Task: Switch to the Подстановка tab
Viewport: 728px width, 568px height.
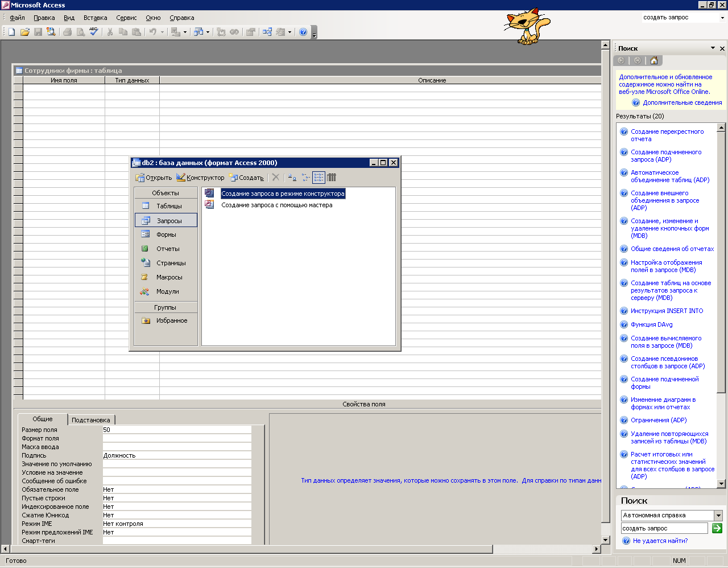Action: click(x=91, y=420)
